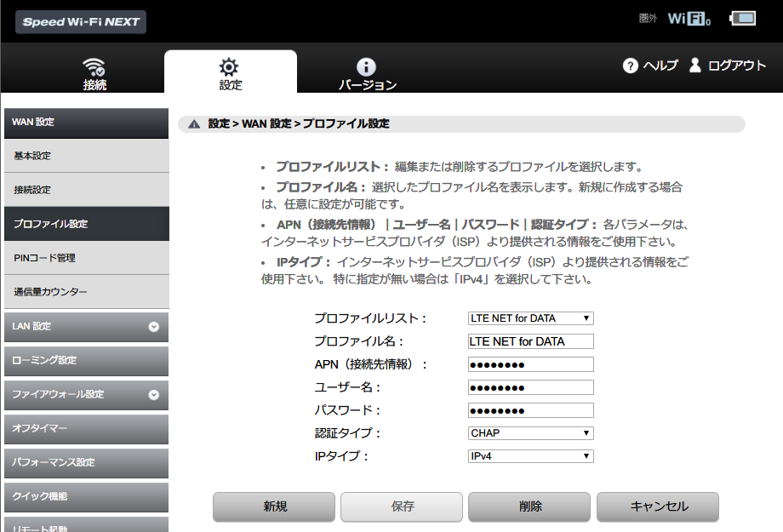Viewport: 783px width, 532px height.
Task: Open the IPタイプ dropdown
Action: (x=531, y=456)
